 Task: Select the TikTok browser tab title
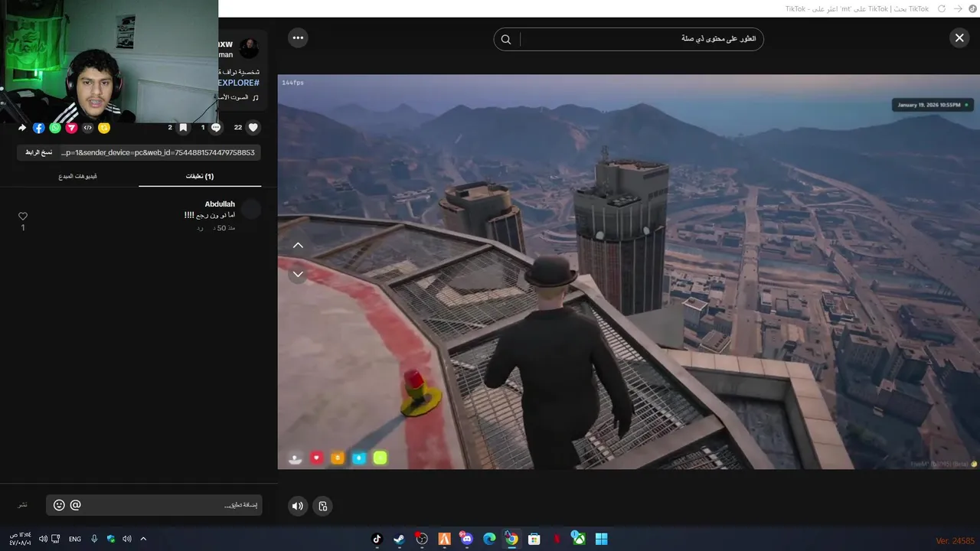[x=857, y=8]
